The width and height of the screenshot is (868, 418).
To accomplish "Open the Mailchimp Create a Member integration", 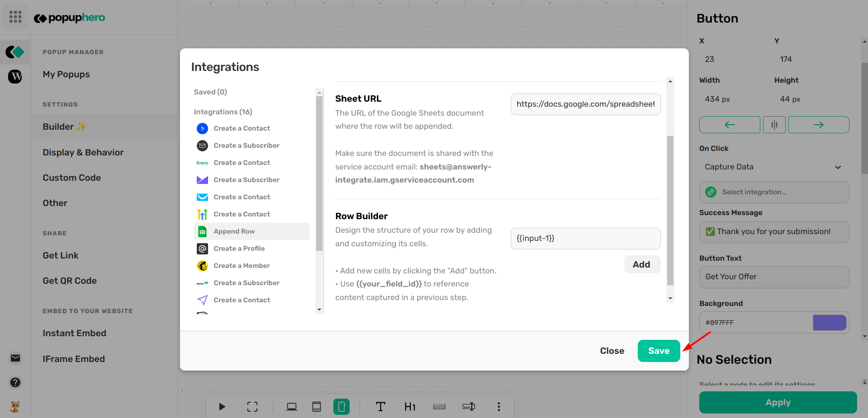I will pyautogui.click(x=242, y=265).
